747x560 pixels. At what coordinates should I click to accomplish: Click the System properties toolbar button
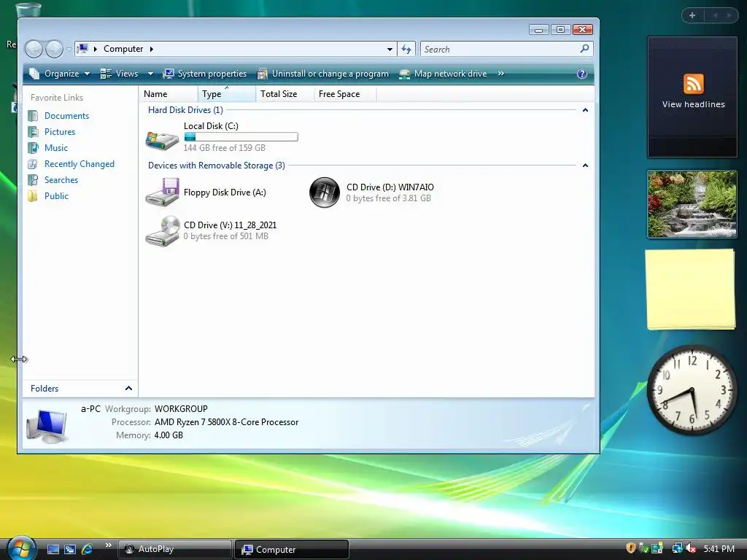tap(205, 74)
